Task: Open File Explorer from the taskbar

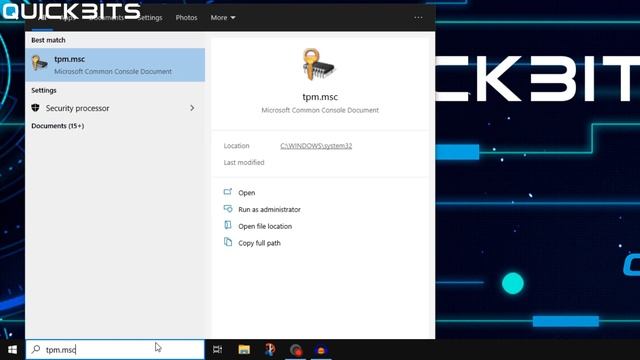Action: point(244,349)
